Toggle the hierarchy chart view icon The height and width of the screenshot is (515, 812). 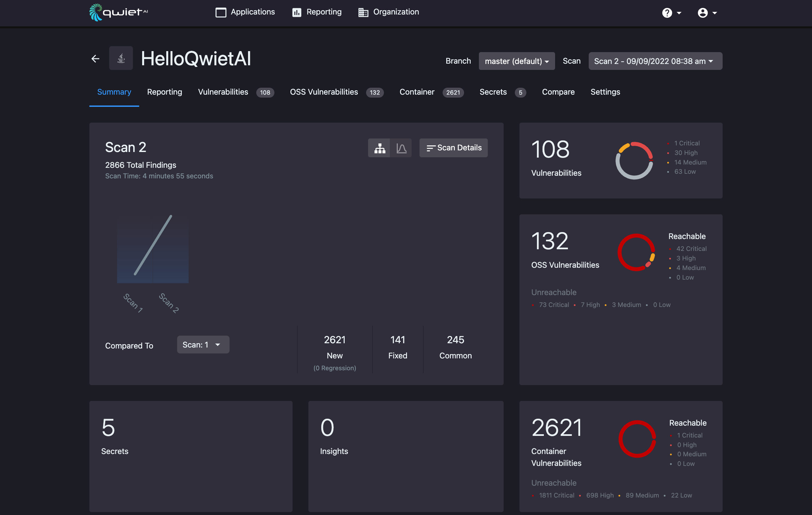coord(379,148)
